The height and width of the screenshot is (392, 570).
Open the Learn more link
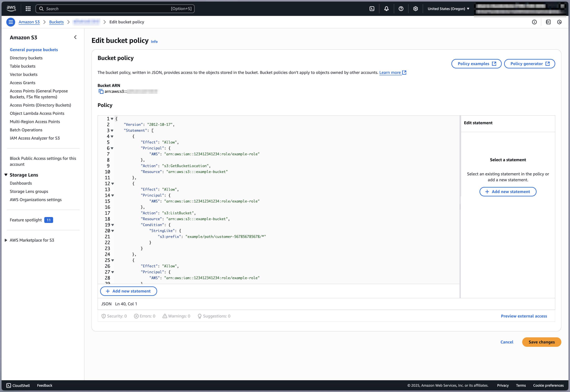393,73
